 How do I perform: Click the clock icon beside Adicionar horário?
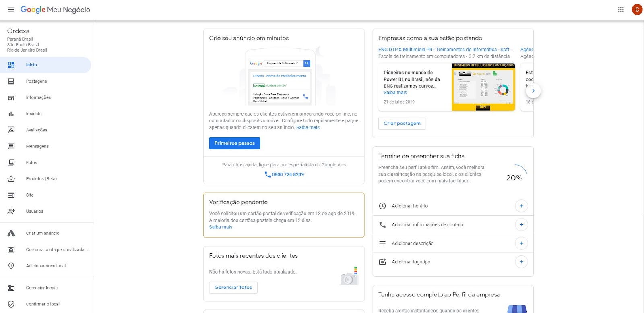(x=382, y=206)
